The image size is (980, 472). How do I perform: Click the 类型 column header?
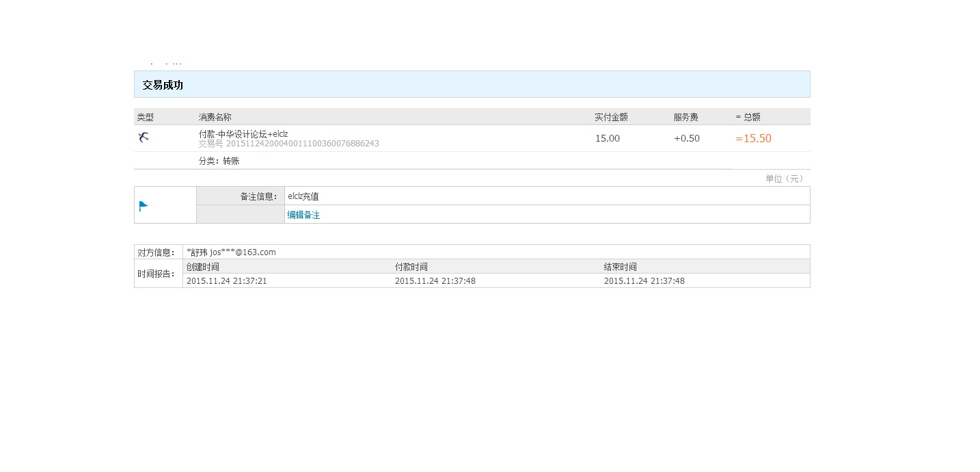[145, 117]
